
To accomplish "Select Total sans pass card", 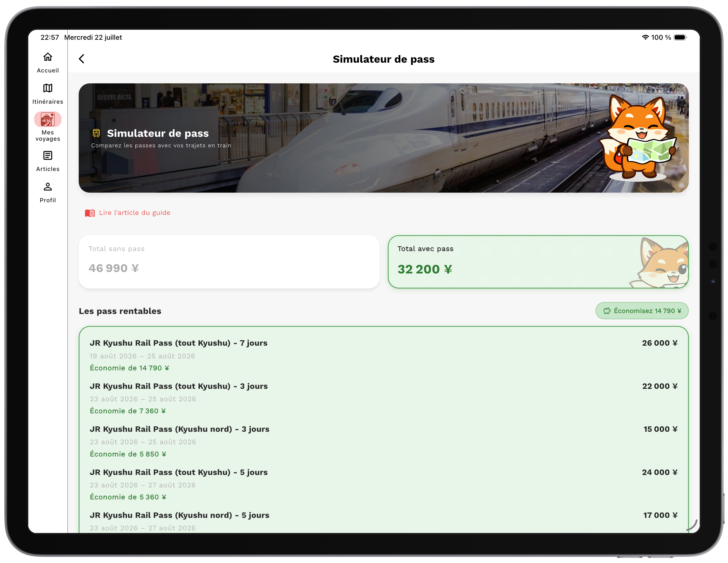I will [229, 262].
